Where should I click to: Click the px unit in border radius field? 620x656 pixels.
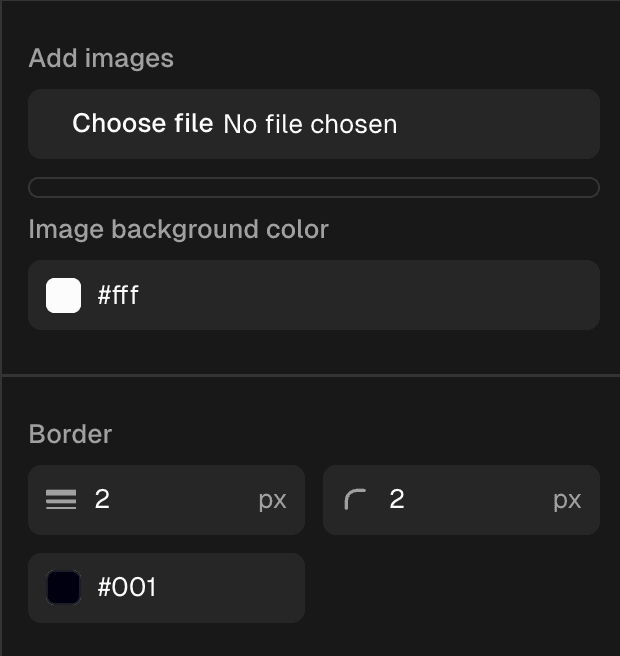point(567,500)
